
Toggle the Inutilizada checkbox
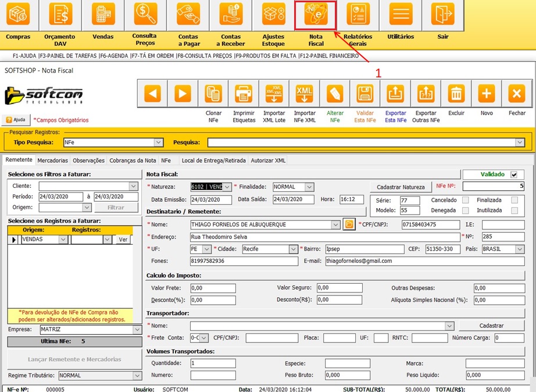514,211
